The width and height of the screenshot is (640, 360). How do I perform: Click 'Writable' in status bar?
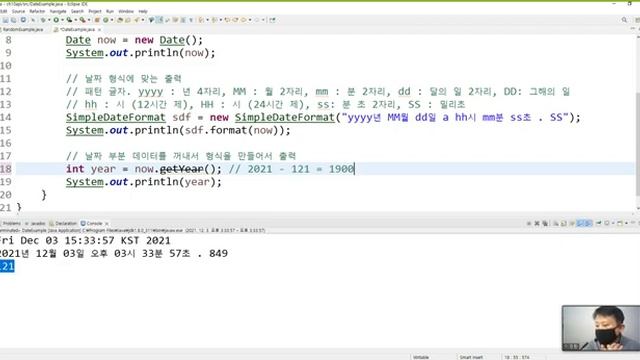(421, 357)
